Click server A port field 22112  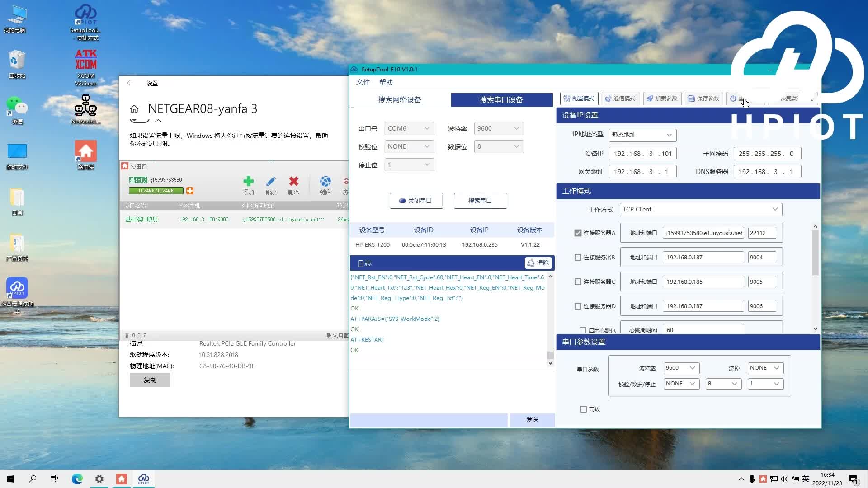[762, 233]
